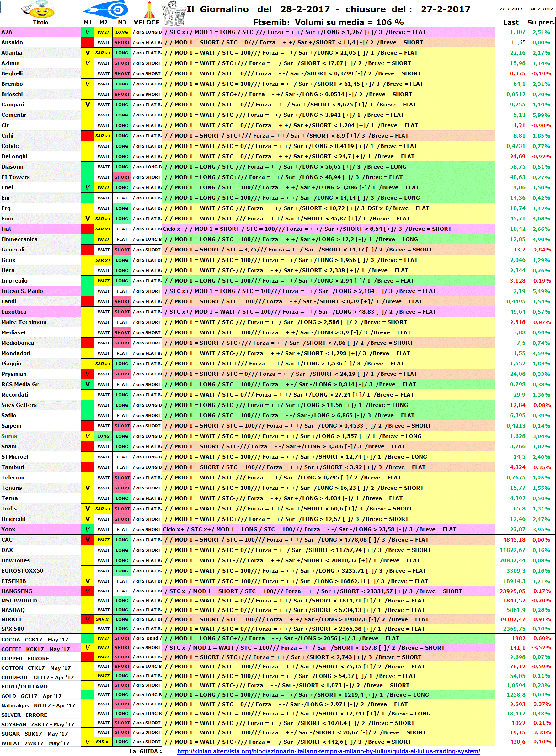Select the green 'Saras' stock name
Screen dimensions: 556x756
(x=9, y=436)
